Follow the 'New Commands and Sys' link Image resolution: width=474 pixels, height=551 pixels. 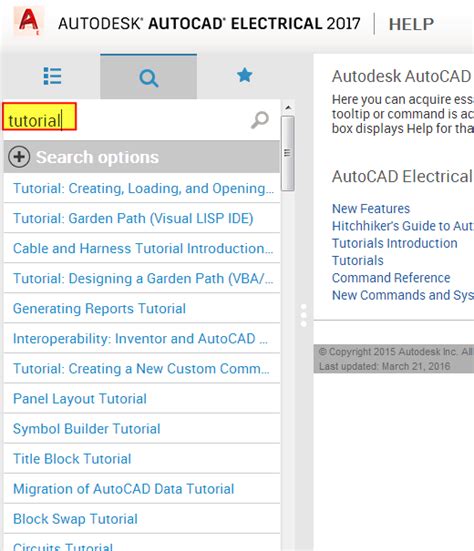coord(403,295)
